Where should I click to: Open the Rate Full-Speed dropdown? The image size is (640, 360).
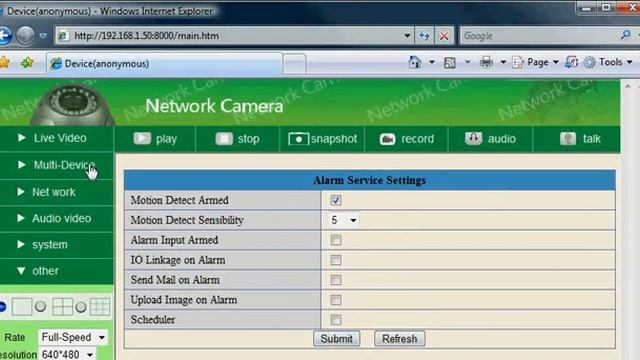pyautogui.click(x=73, y=338)
